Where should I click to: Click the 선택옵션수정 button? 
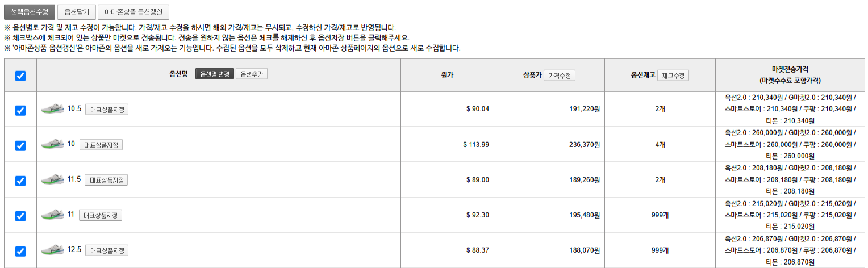(29, 12)
